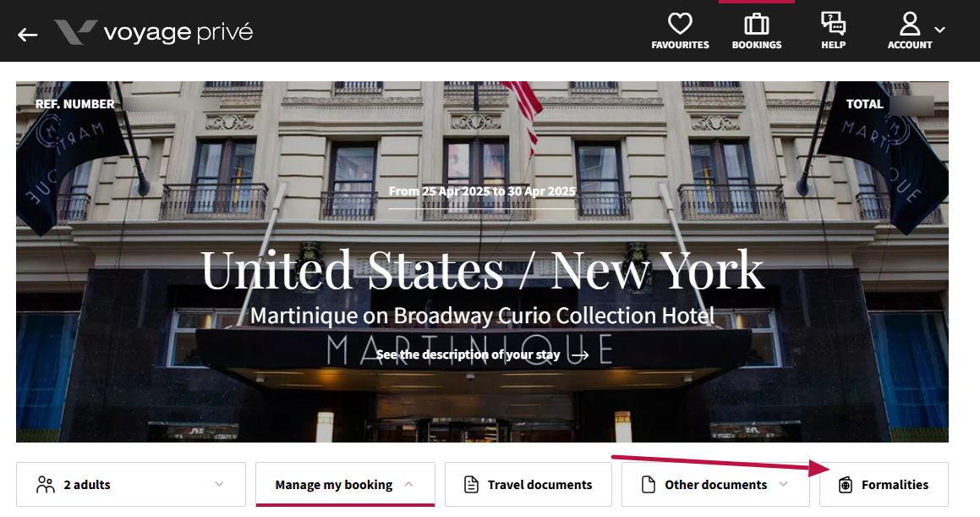Select the BOOKINGS label in header
This screenshot has width=980, height=517.
757,45
